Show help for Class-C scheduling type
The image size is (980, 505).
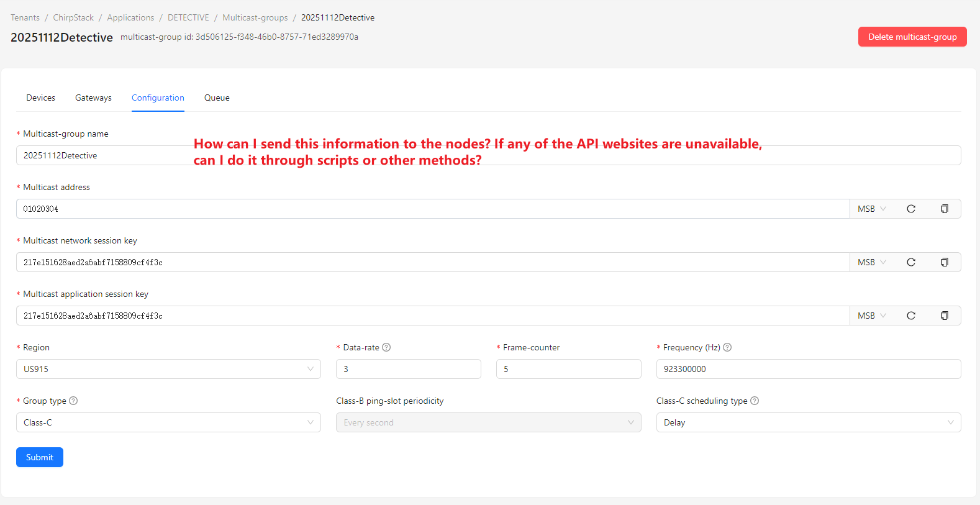tap(755, 401)
